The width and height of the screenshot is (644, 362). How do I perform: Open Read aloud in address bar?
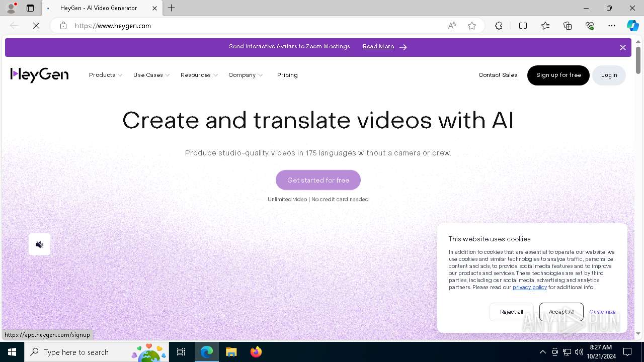(452, 26)
